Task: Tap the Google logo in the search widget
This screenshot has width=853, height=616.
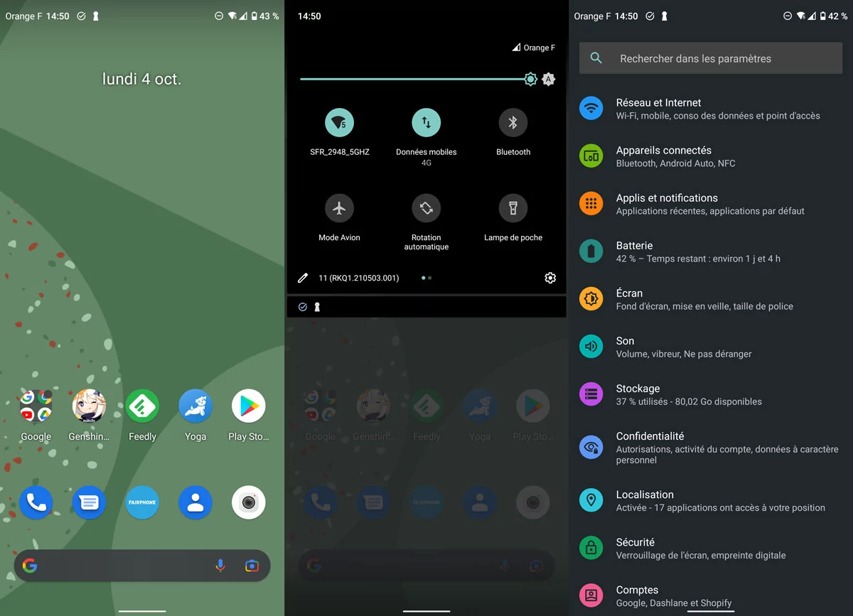Action: [x=30, y=566]
